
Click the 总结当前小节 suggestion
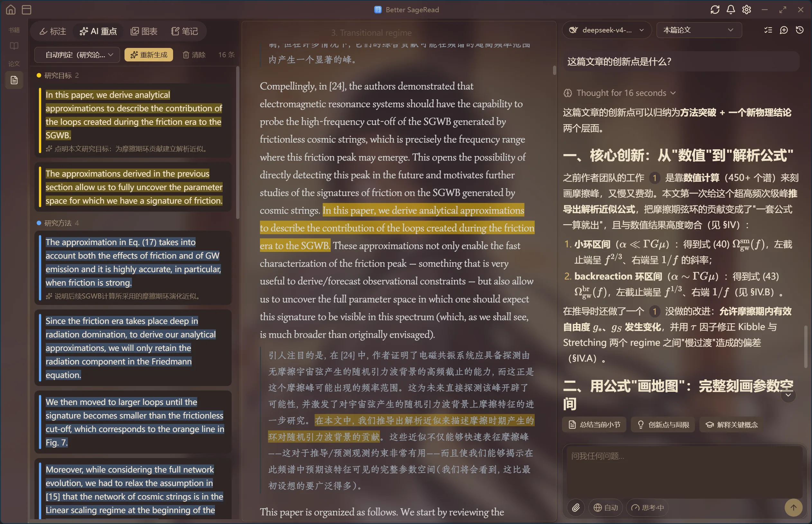point(594,425)
